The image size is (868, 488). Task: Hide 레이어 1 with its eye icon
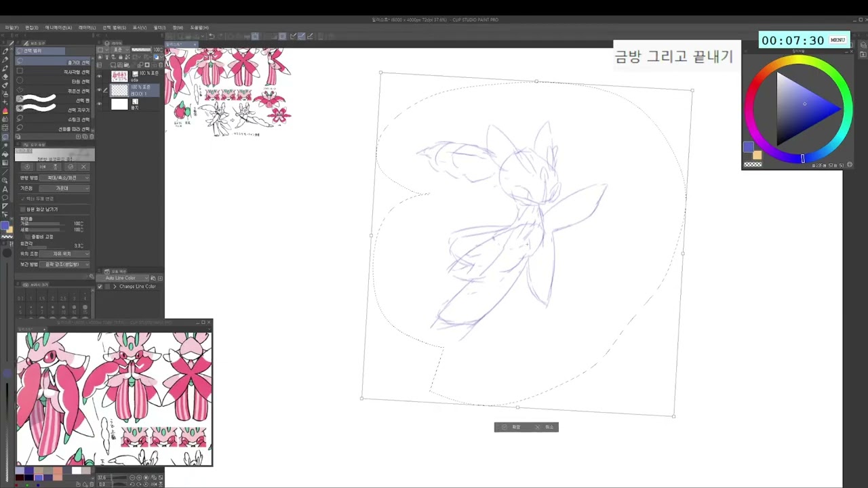coord(100,89)
